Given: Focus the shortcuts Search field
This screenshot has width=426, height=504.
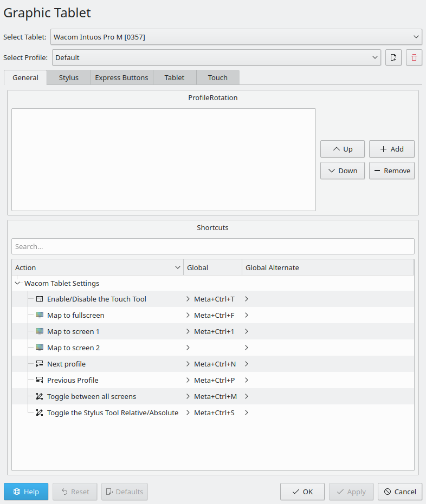Looking at the screenshot, I should (212, 246).
